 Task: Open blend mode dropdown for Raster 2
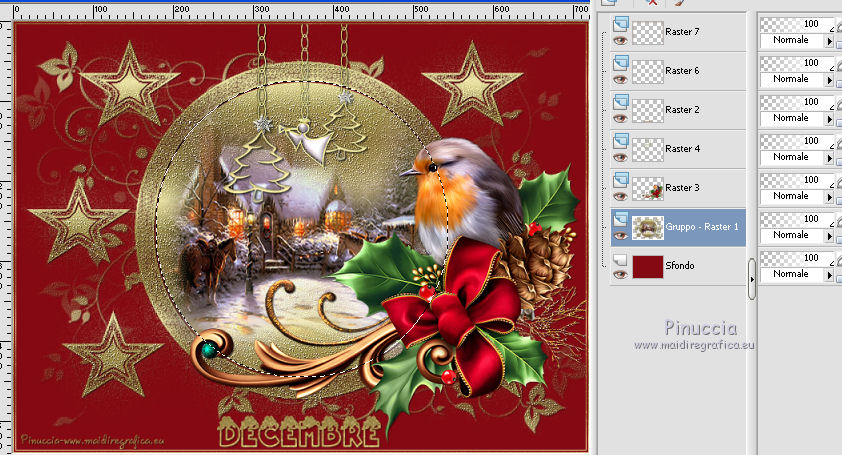coord(829,119)
